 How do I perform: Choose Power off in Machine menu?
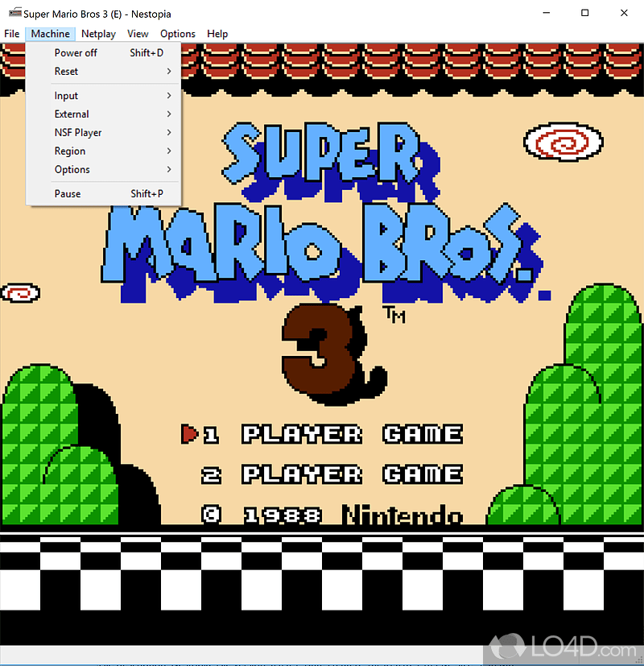[x=104, y=53]
